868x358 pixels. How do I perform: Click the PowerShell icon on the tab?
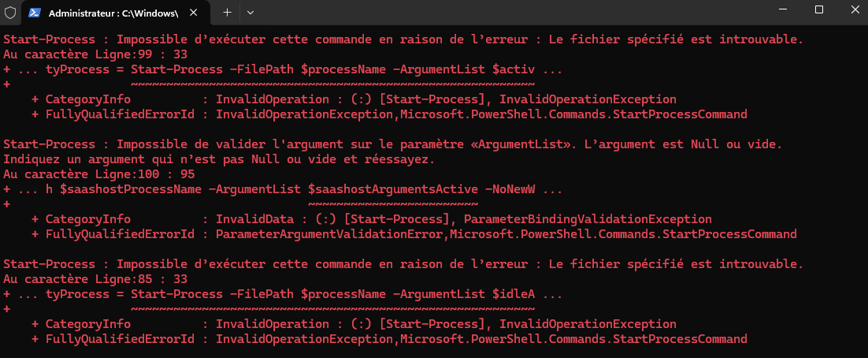pos(36,13)
